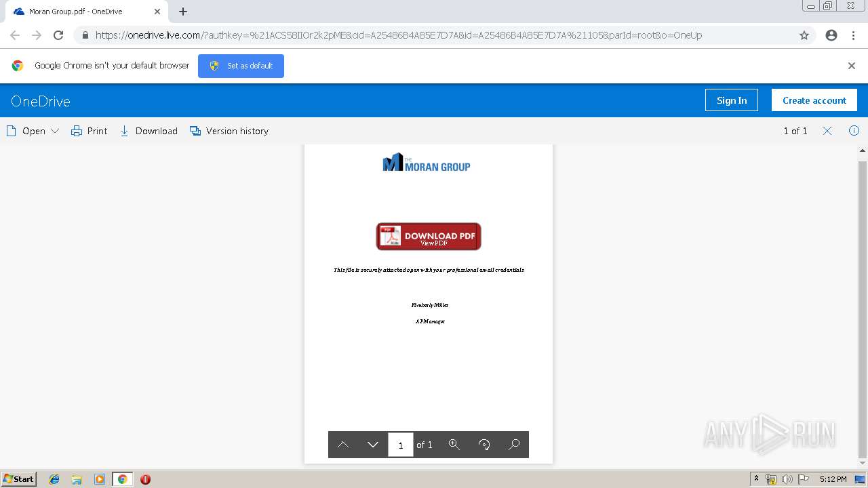Click the scrollbar up arrow
The width and height of the screenshot is (868, 488).
[x=863, y=150]
